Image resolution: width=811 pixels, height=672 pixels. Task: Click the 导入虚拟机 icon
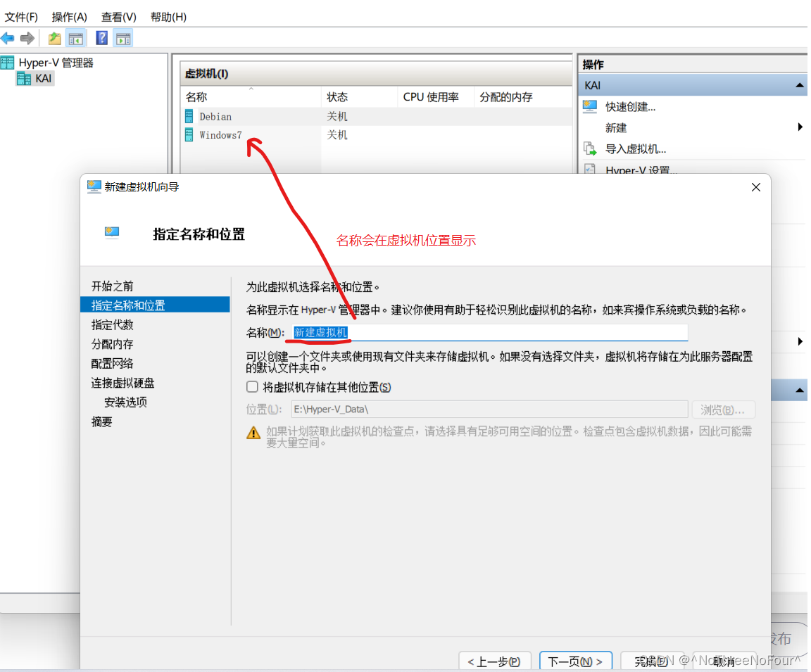(590, 149)
